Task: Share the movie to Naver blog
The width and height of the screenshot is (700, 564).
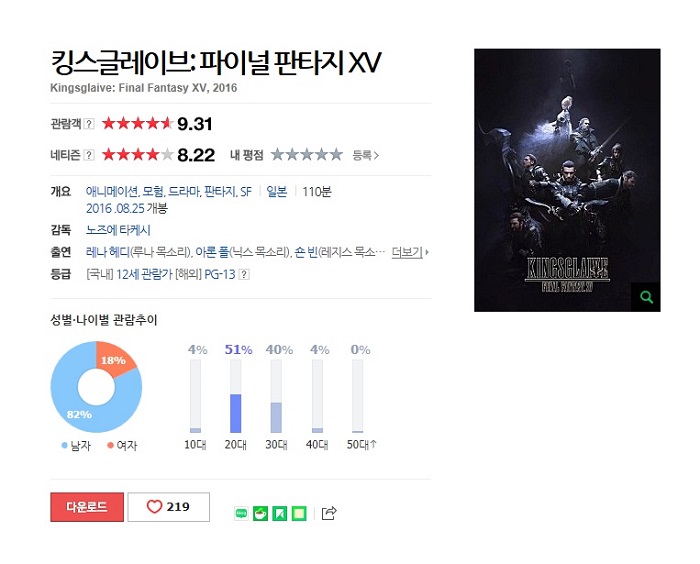Action: [x=241, y=514]
